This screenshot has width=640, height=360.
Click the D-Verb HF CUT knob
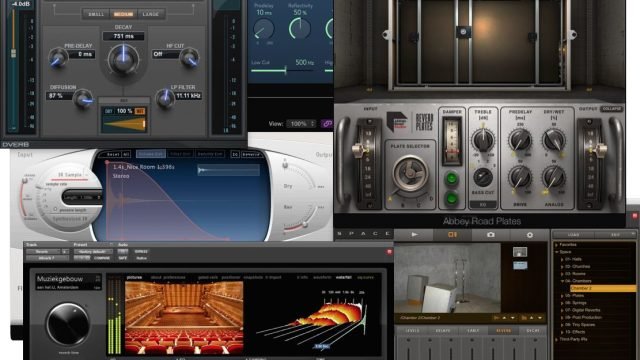click(x=189, y=58)
